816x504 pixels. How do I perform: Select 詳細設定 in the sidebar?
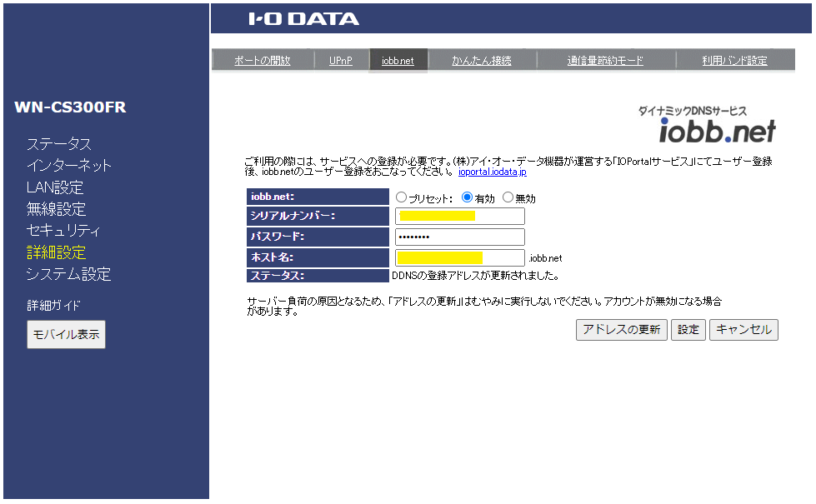[x=56, y=252]
